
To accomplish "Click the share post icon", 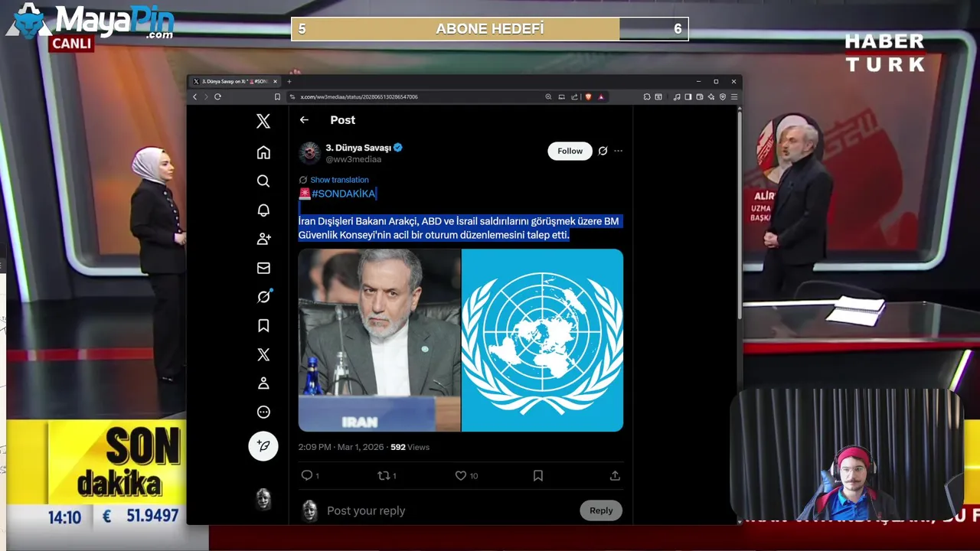I will [x=615, y=475].
